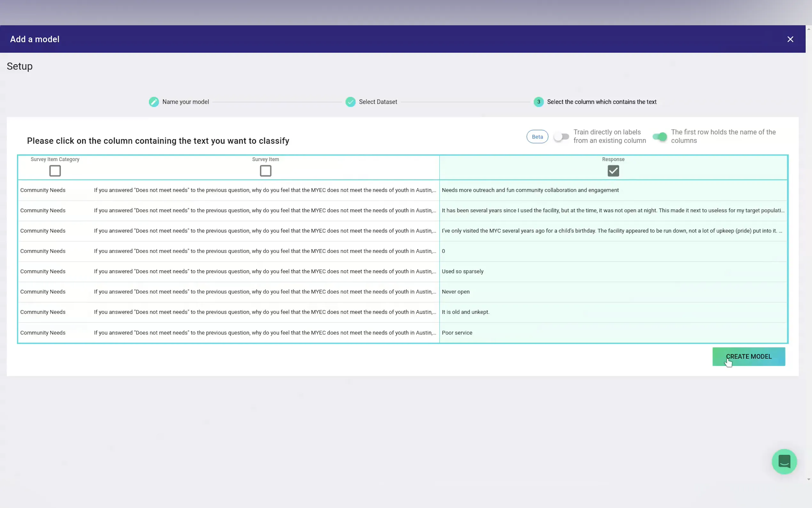Uncheck the Response column checkbox
812x508 pixels.
(x=613, y=171)
